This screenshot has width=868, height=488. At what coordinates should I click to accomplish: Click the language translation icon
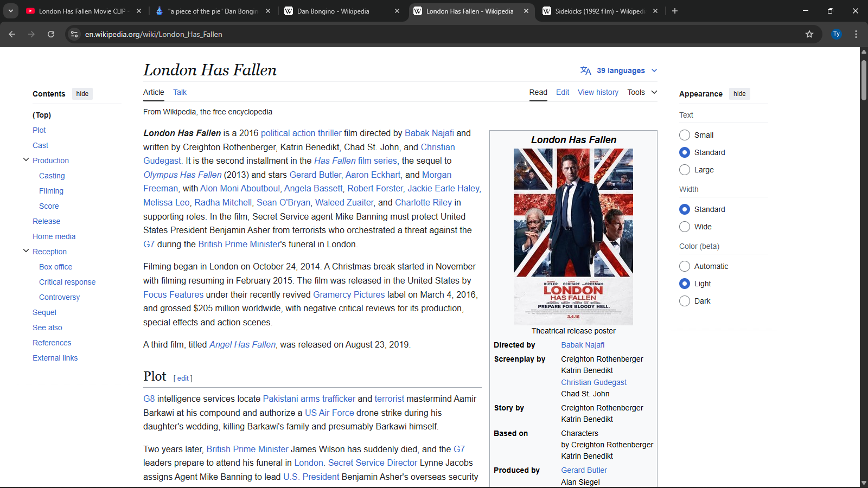[x=586, y=70]
